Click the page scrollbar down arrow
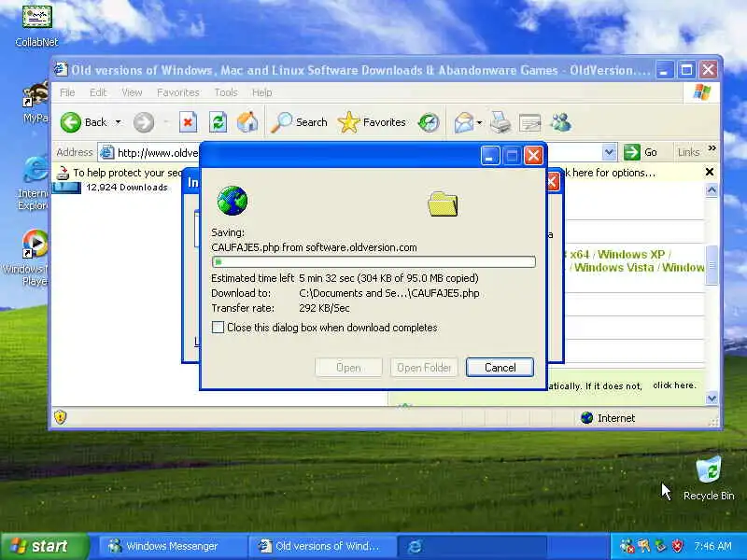The height and width of the screenshot is (560, 747). (x=712, y=399)
